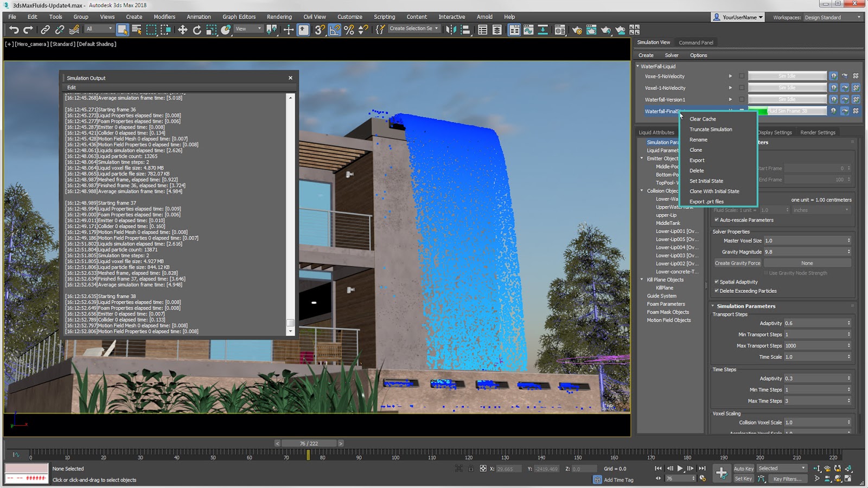This screenshot has width=868, height=488.
Task: Select the Select and Move tool
Action: (182, 30)
